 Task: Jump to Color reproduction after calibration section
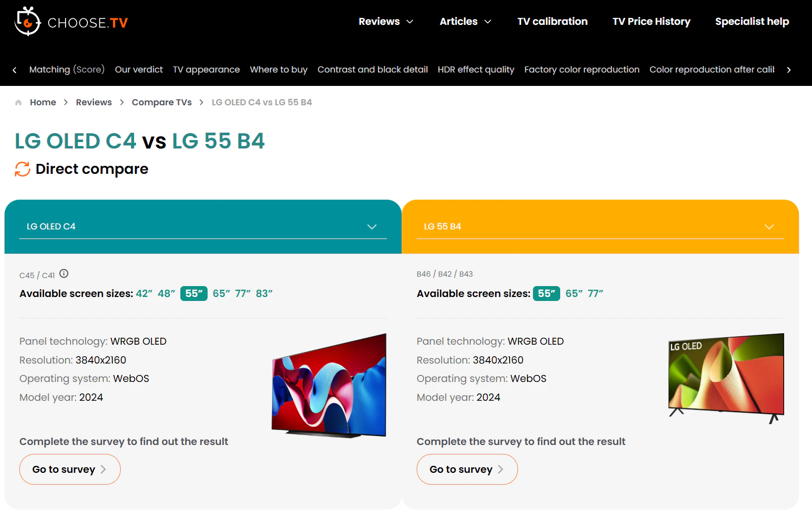click(712, 70)
